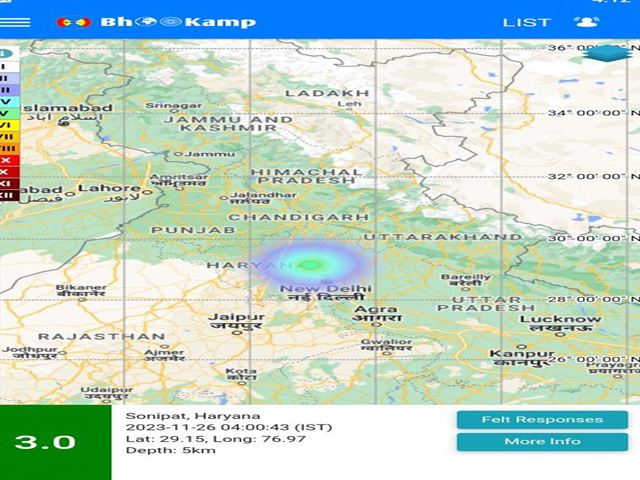The width and height of the screenshot is (640, 480).
Task: Click the Agra city label
Action: [378, 313]
